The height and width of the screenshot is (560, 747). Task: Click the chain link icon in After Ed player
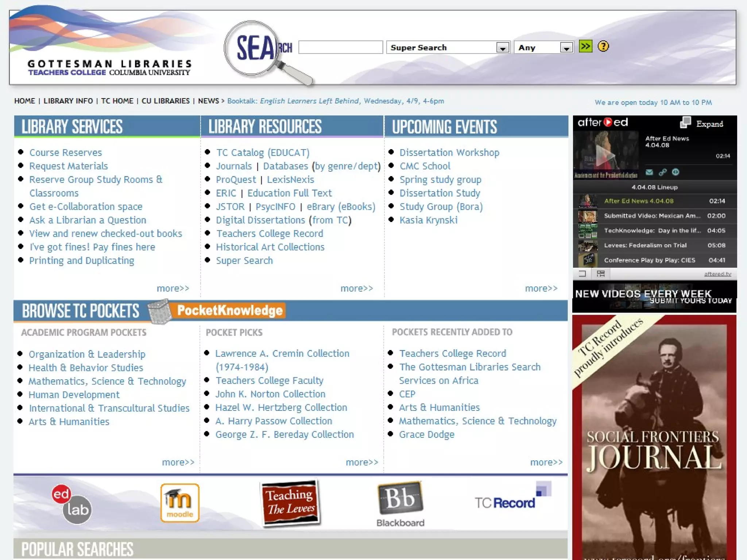click(662, 172)
